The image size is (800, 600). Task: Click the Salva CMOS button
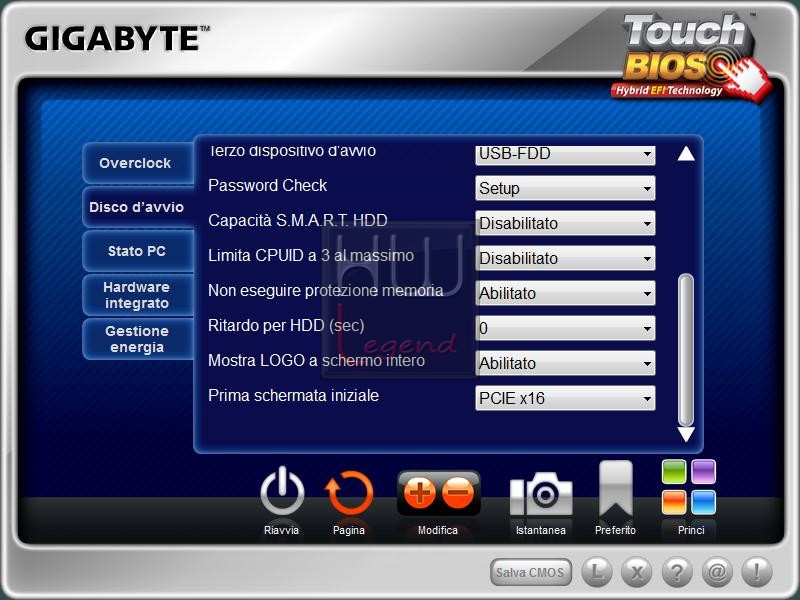pos(531,572)
